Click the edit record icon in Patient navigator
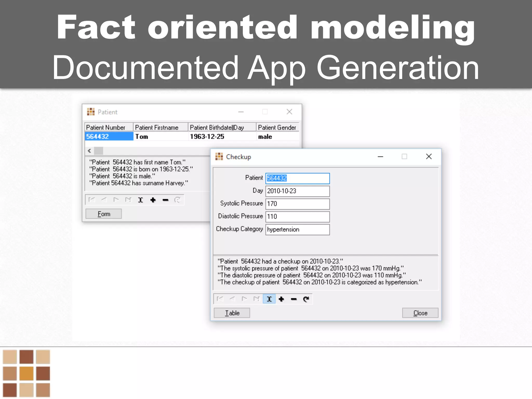The image size is (532, 399). coord(141,200)
